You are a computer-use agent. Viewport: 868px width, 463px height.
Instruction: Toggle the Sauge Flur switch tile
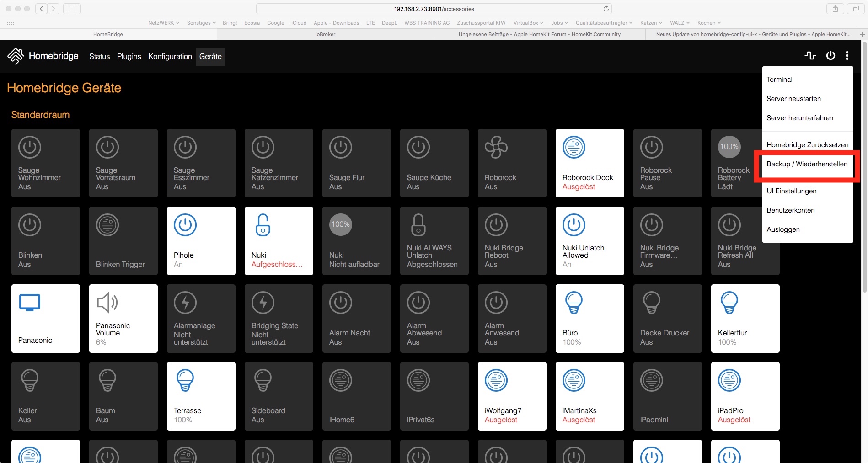tap(357, 163)
